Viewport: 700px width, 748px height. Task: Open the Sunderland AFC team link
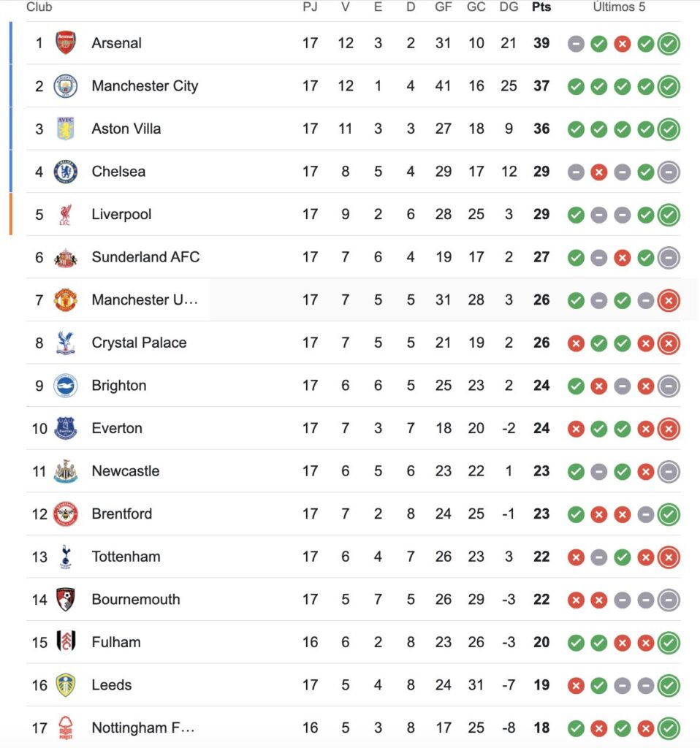pyautogui.click(x=145, y=257)
